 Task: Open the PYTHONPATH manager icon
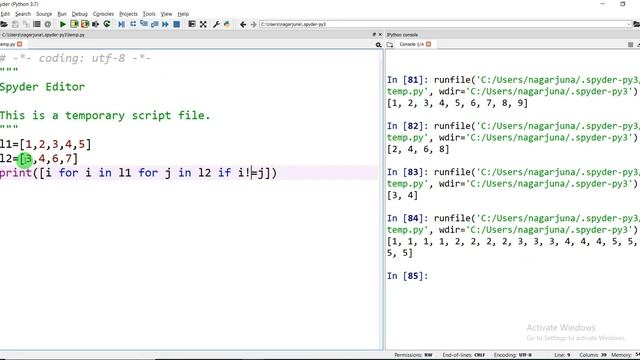227,24
